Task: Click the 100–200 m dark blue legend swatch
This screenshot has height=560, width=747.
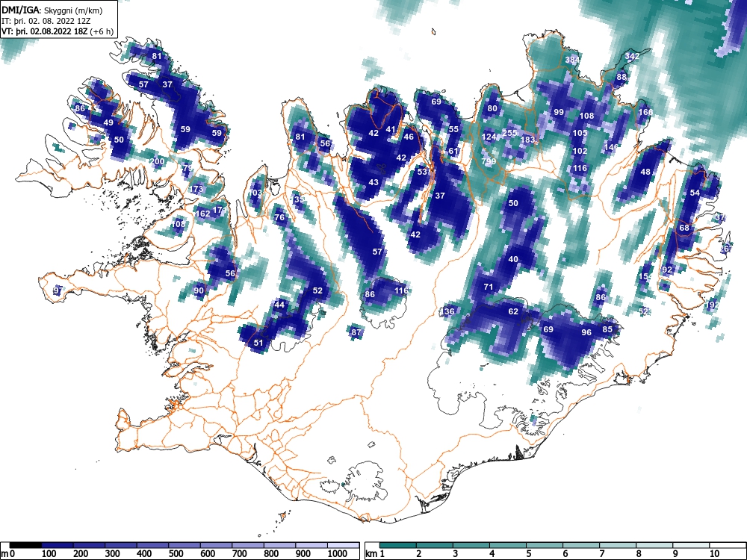Action: point(58,545)
